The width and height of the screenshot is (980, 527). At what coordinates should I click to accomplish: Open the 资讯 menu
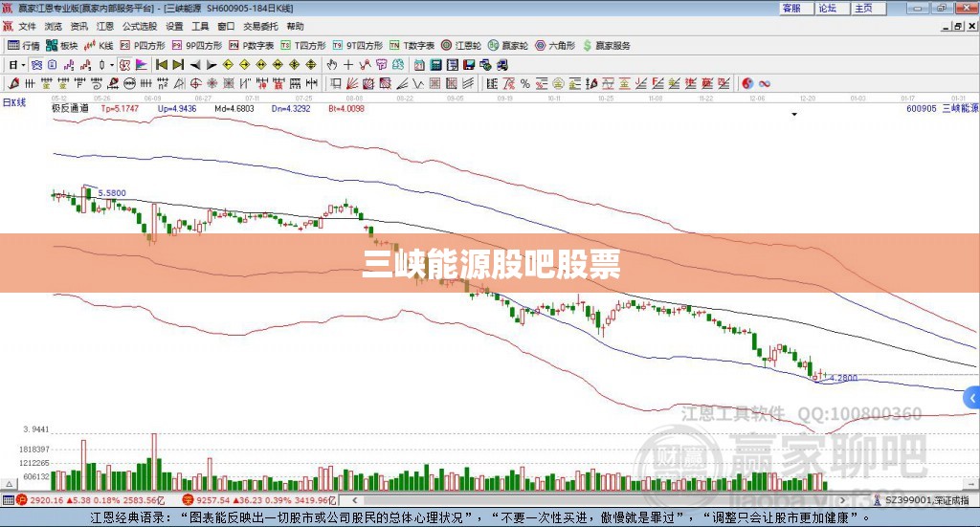click(x=78, y=26)
